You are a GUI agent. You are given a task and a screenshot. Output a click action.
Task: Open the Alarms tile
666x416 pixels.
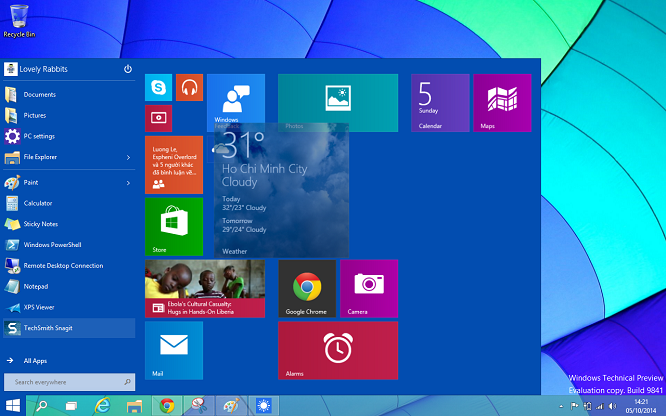coord(338,351)
